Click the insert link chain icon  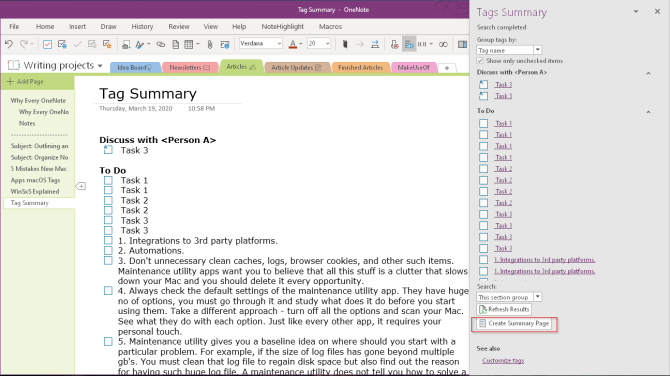point(161,44)
